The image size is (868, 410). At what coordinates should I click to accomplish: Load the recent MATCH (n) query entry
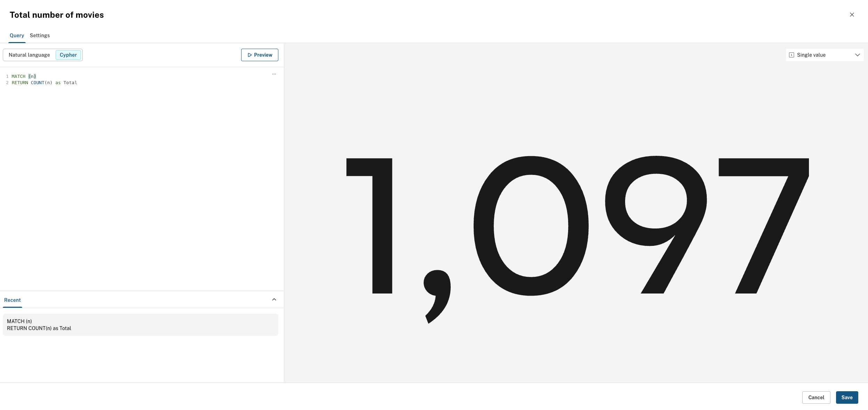[x=140, y=325]
